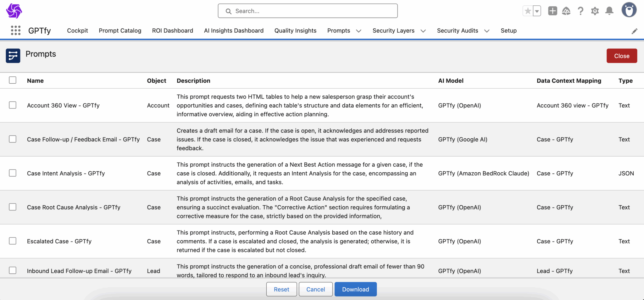Screen dimensions: 644x300
Task: Click the GPTfy purple logo
Action: point(14,11)
